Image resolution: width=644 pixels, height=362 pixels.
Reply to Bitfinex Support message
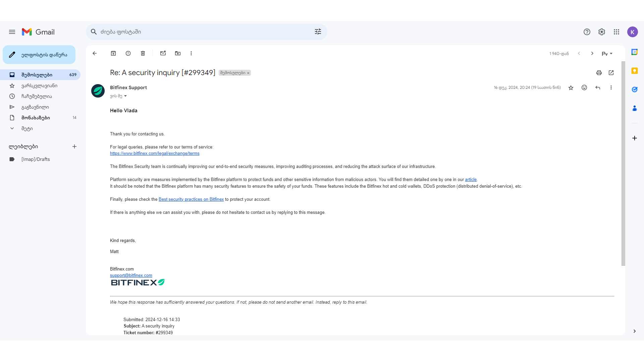point(598,87)
